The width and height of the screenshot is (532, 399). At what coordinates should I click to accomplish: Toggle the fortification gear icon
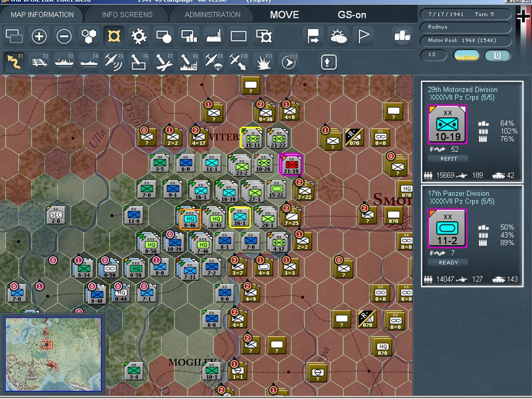tap(139, 36)
